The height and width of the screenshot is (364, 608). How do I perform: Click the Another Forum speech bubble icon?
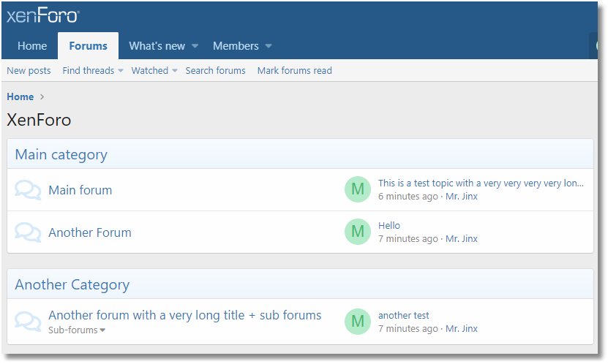pyautogui.click(x=28, y=232)
